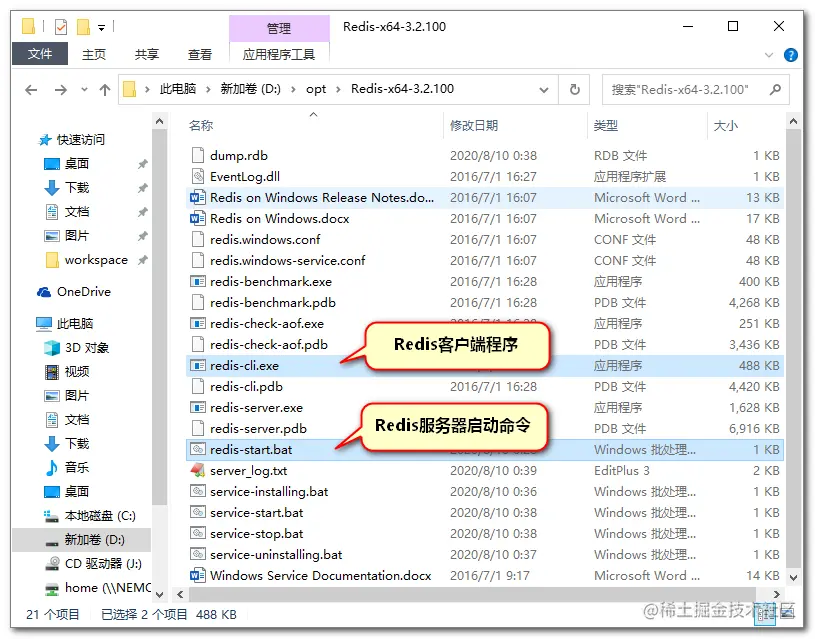Image resolution: width=815 pixels, height=639 pixels.
Task: Expand the ribbon with the chevron
Action: pos(769,55)
